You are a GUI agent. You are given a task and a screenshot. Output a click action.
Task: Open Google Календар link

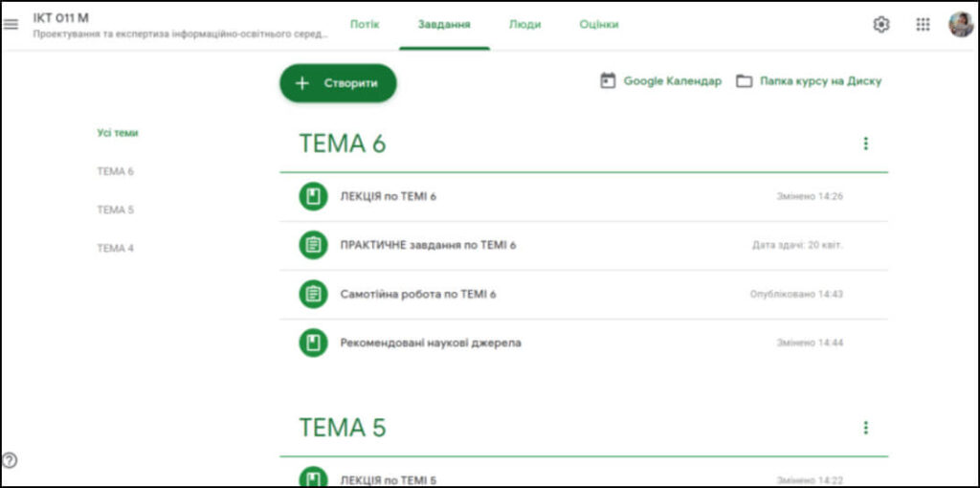click(x=660, y=81)
